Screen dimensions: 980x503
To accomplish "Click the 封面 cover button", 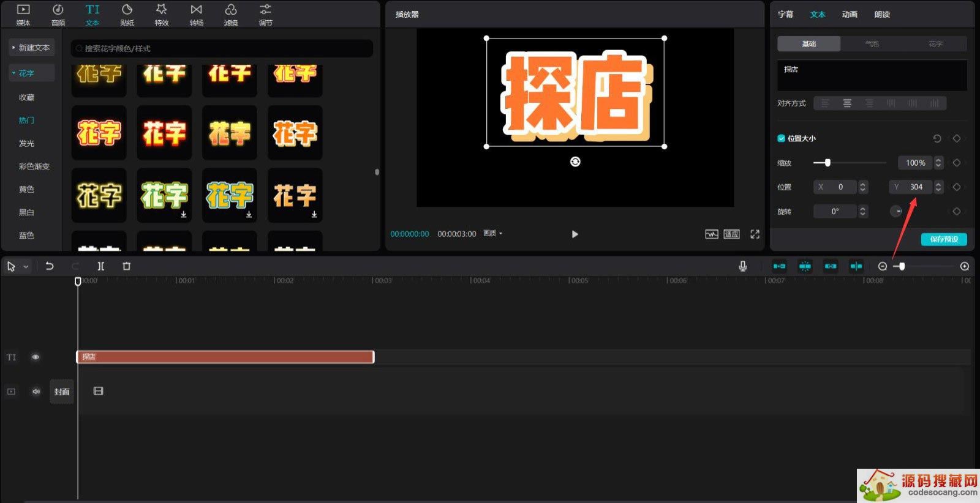I will click(61, 392).
